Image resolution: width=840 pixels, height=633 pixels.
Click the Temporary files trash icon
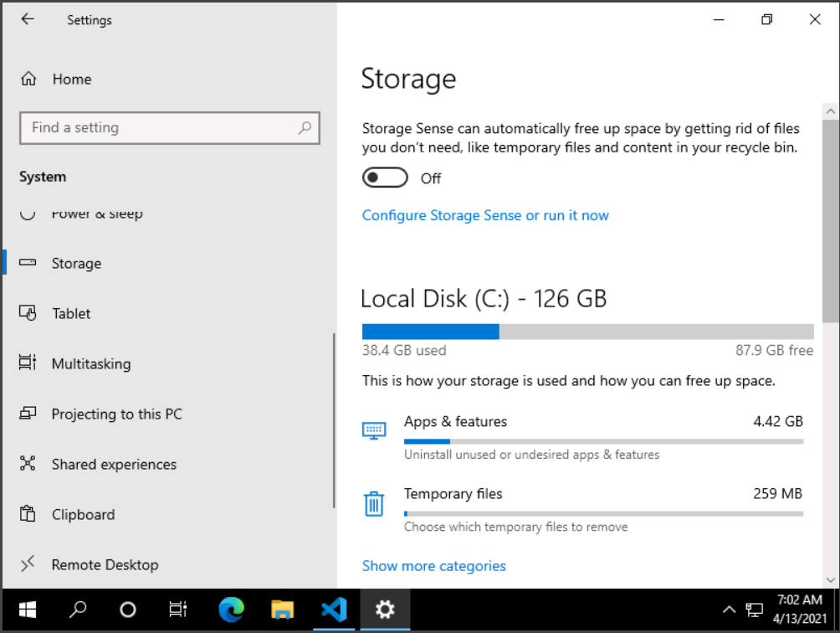pos(373,503)
